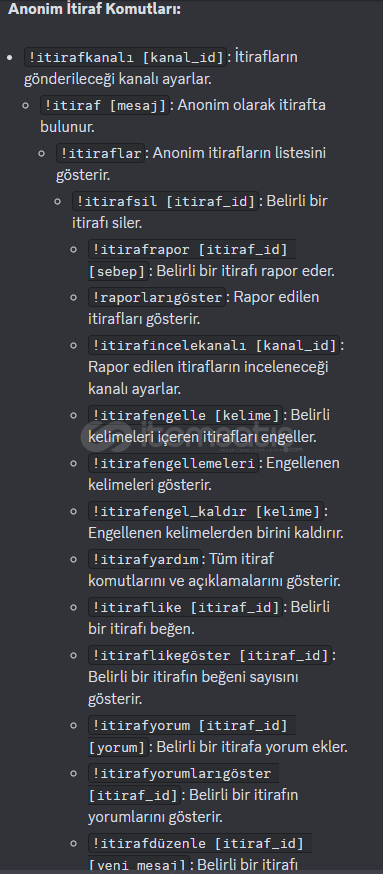This screenshot has width=383, height=874.
Task: Select the !itiraflar command code block
Action: (101, 153)
